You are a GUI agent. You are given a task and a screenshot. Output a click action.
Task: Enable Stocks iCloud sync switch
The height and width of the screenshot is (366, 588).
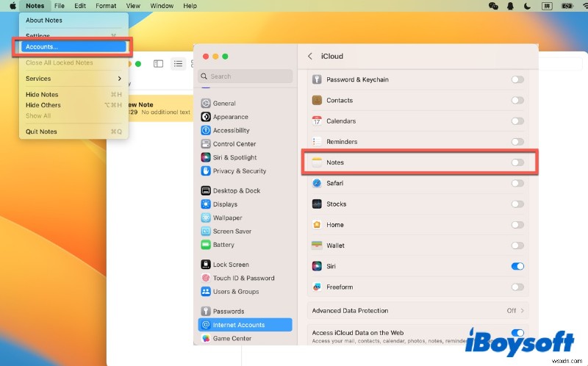click(x=517, y=204)
